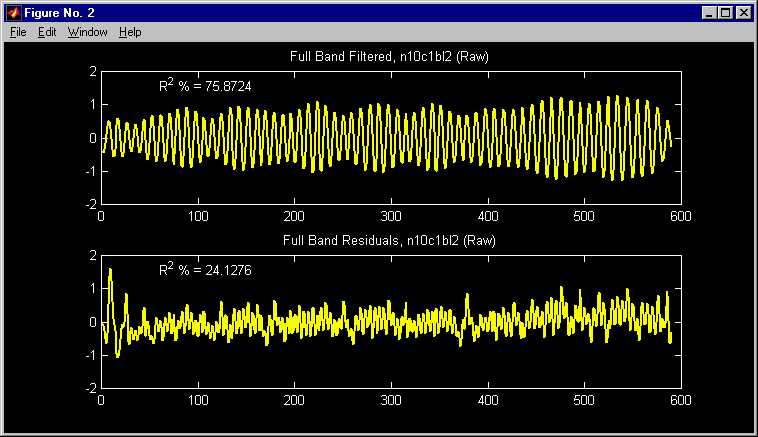Open the Help menu
Image resolution: width=758 pixels, height=437 pixels.
[x=130, y=32]
